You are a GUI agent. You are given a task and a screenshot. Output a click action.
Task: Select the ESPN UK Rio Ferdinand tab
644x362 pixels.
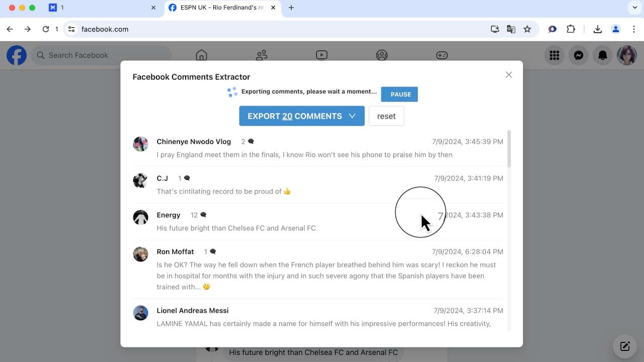tap(223, 8)
